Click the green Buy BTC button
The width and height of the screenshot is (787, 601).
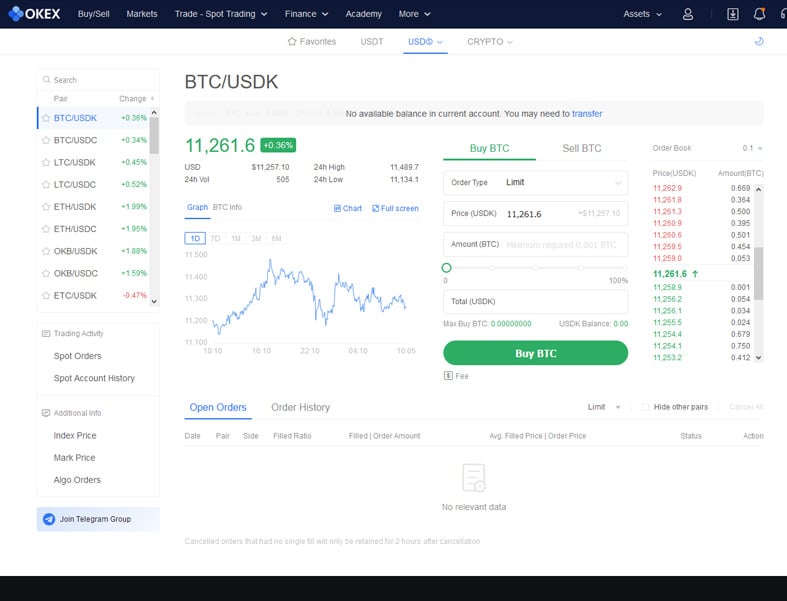536,353
